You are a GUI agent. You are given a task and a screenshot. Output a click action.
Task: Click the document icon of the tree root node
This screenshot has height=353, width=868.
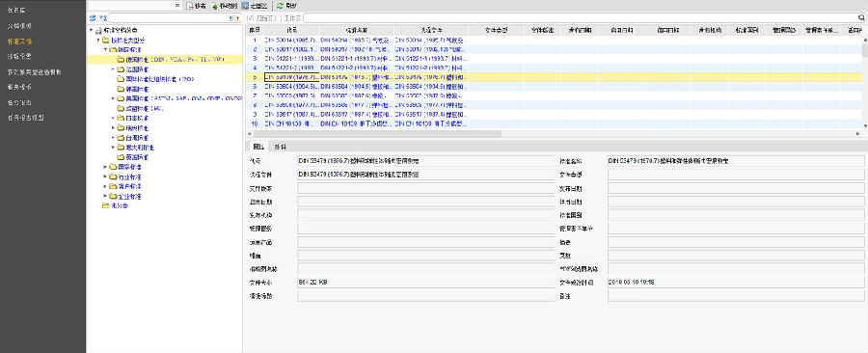[x=98, y=31]
